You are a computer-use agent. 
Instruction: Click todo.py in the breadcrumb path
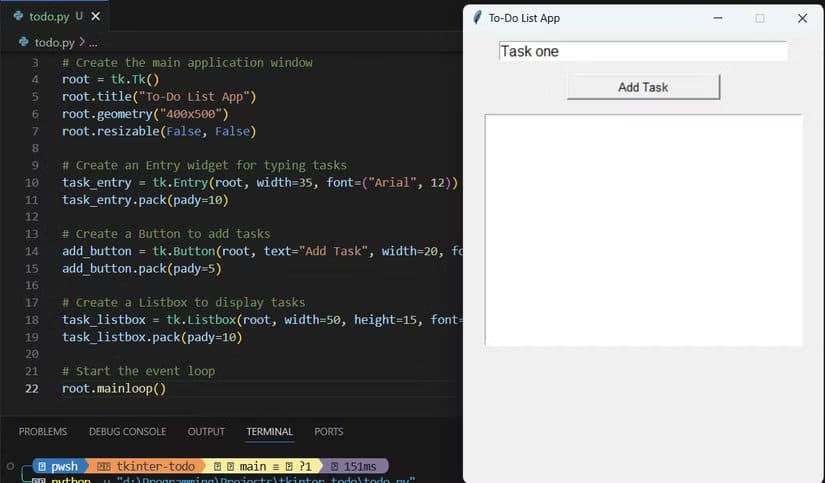54,42
